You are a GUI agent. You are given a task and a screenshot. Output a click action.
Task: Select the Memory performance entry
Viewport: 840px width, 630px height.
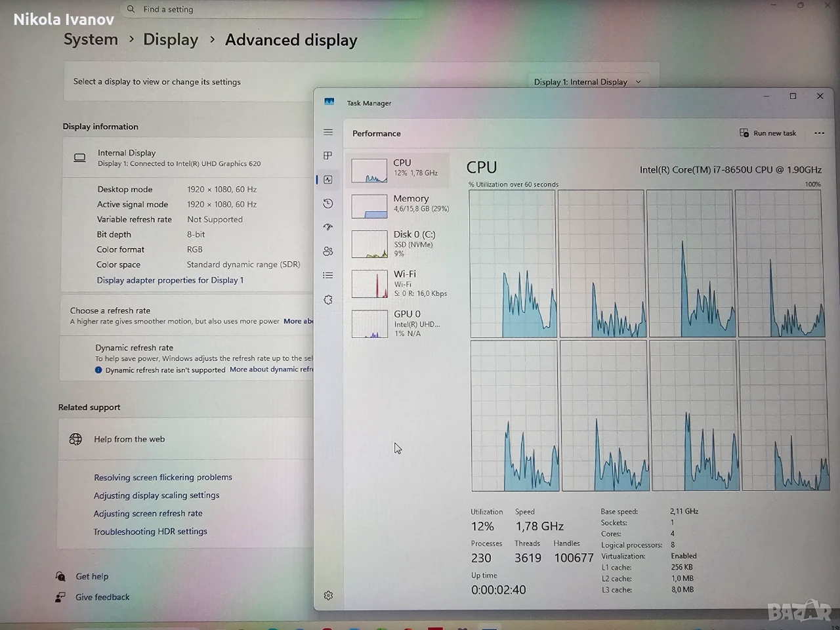399,205
